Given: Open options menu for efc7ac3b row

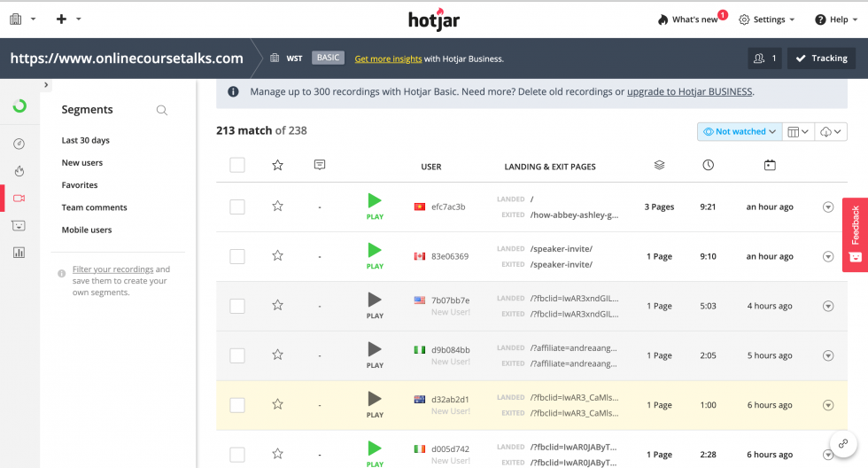Looking at the screenshot, I should click(828, 207).
